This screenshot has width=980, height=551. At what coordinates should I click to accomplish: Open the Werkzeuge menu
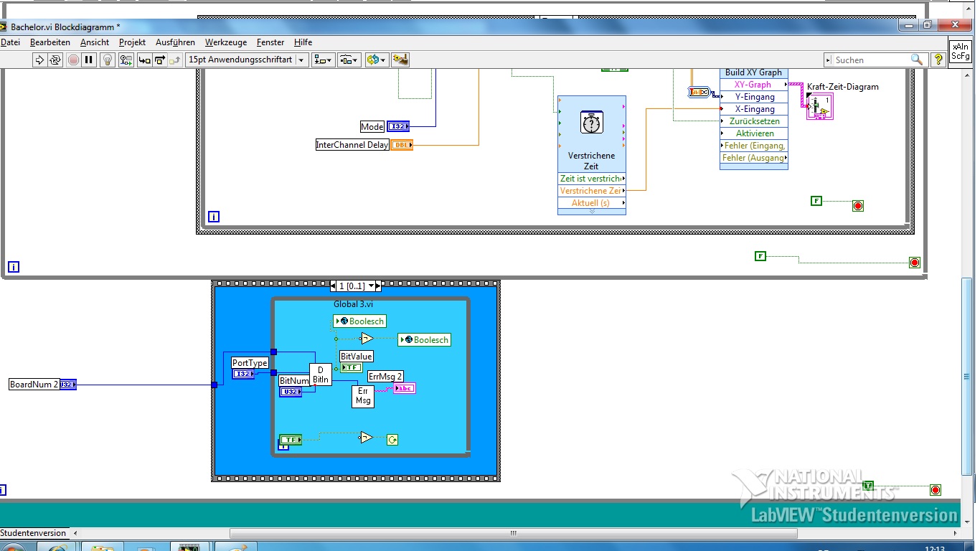[x=226, y=42]
